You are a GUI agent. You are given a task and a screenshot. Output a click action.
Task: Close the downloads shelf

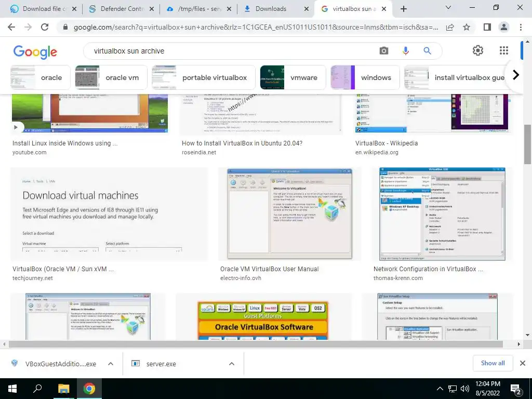click(523, 363)
